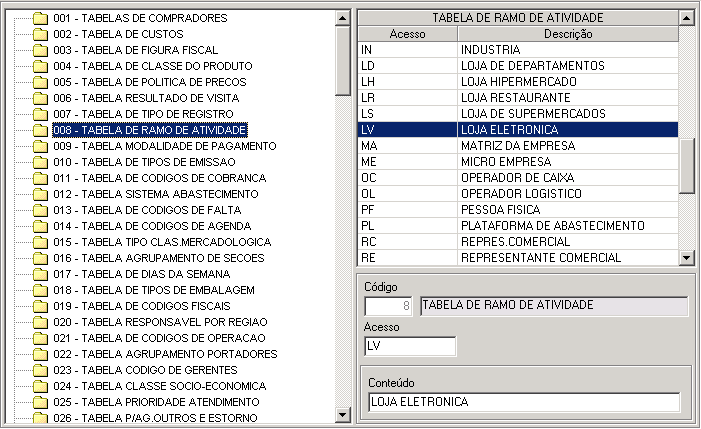The width and height of the screenshot is (701, 429).
Task: Click the Código number field
Action: pos(389,305)
